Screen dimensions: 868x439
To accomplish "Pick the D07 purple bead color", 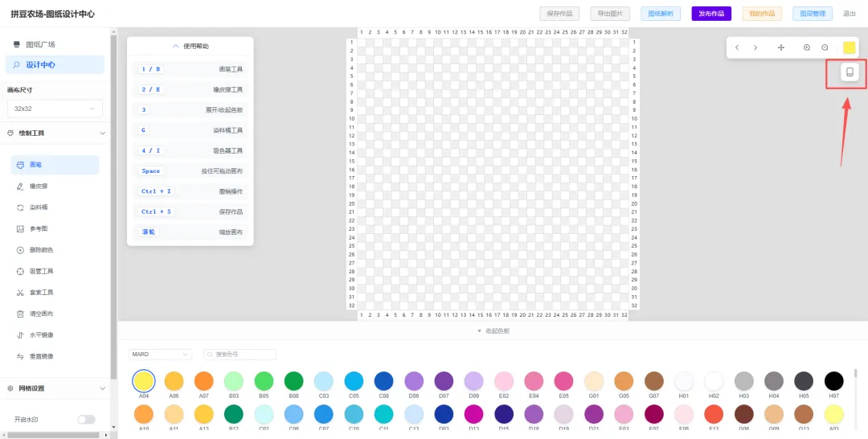I will click(x=444, y=381).
